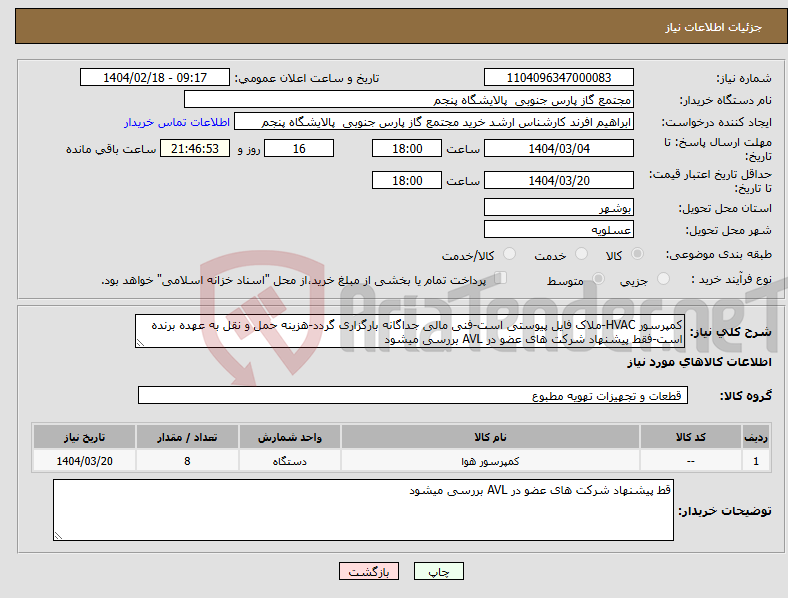Click the table date cell 1404/03/20
Image resolution: width=788 pixels, height=598 pixels.
pyautogui.click(x=84, y=461)
